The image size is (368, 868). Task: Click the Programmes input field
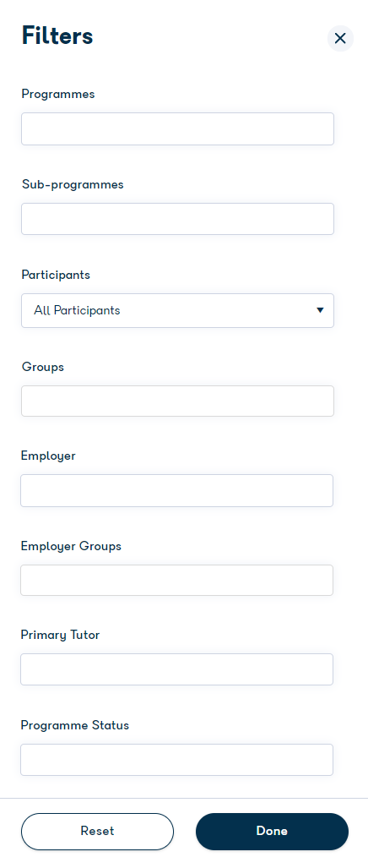point(177,129)
